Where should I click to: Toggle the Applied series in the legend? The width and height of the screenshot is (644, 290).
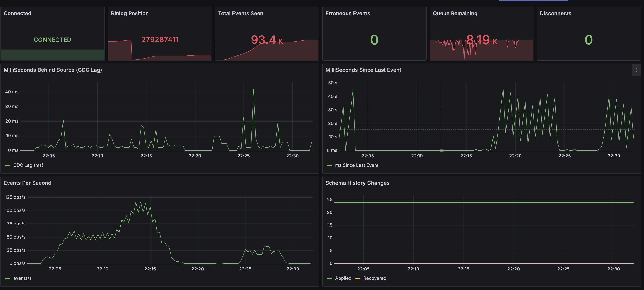343,278
